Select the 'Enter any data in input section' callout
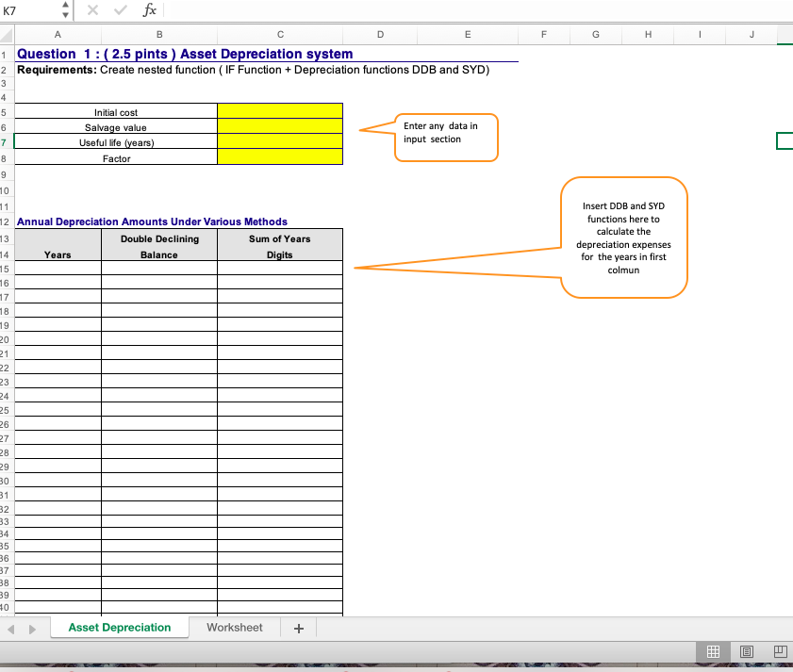Screen dimensions: 793x672 [446, 138]
